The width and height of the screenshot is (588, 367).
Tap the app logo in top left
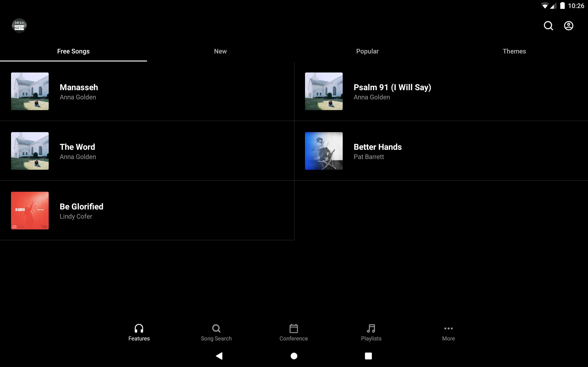pos(19,25)
